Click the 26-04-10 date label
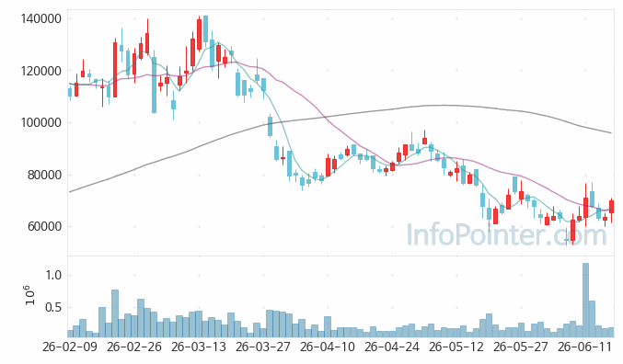Screen dimensions: 623x364 pyautogui.click(x=328, y=347)
